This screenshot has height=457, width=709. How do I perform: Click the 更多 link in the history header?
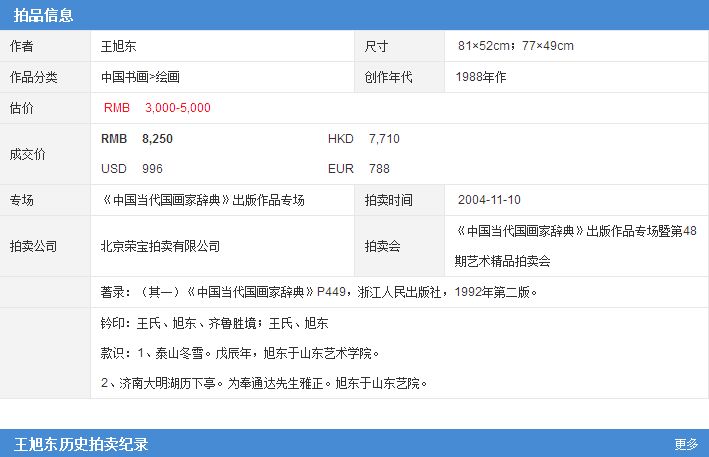pyautogui.click(x=686, y=444)
